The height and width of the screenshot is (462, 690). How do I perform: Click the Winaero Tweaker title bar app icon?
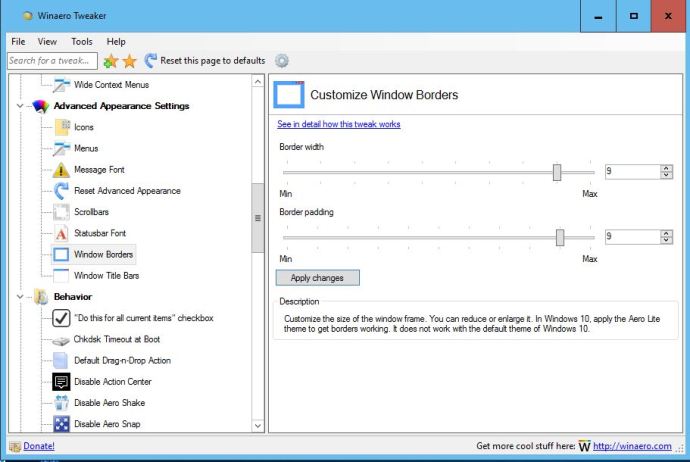(x=28, y=16)
